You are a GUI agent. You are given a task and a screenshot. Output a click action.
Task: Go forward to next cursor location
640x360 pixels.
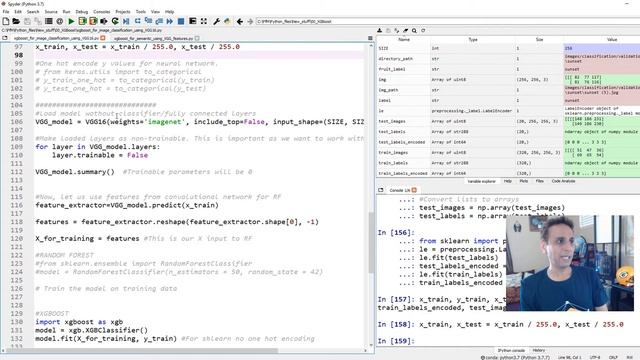250,21
